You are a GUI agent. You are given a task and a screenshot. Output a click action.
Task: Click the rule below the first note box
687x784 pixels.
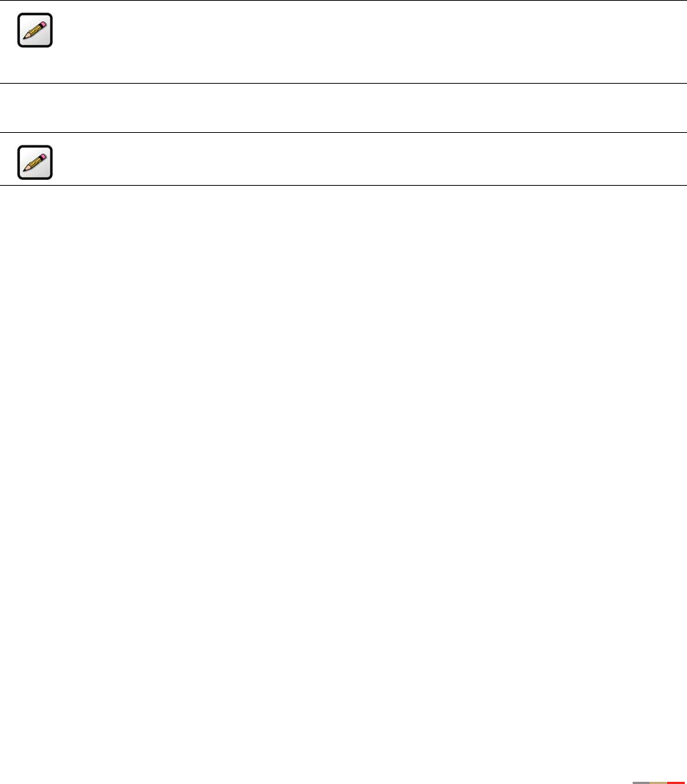pyautogui.click(x=343, y=84)
